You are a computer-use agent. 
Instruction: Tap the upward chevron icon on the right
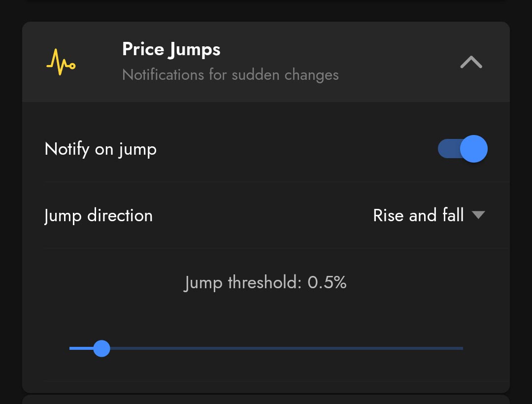471,62
